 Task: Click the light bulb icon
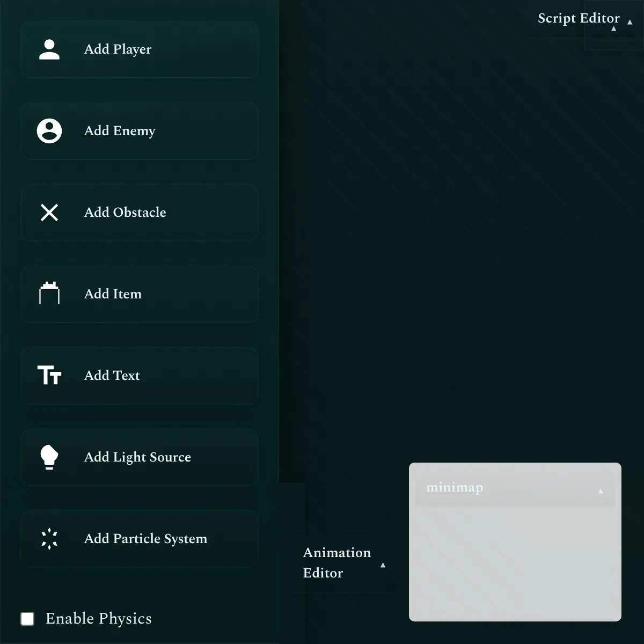[49, 457]
